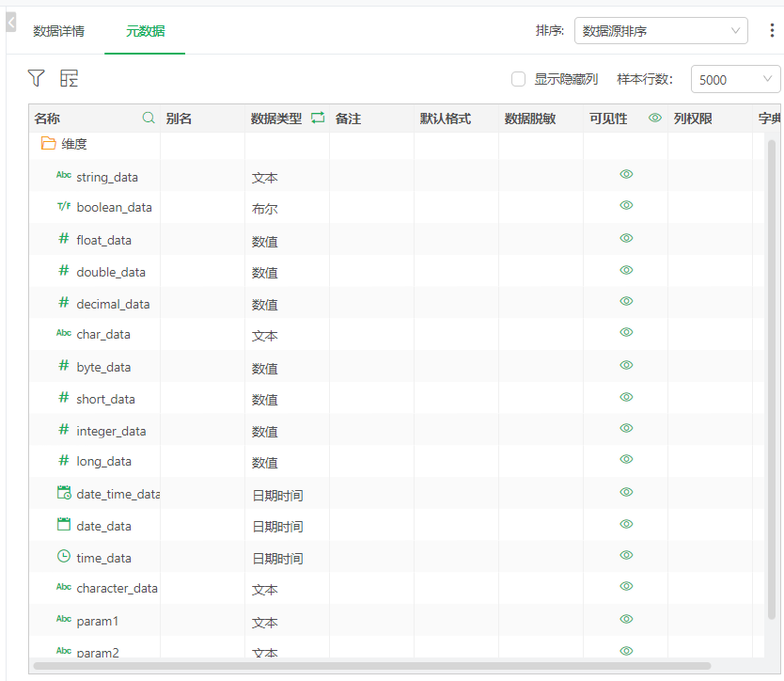Click number icon of short_data

64,397
